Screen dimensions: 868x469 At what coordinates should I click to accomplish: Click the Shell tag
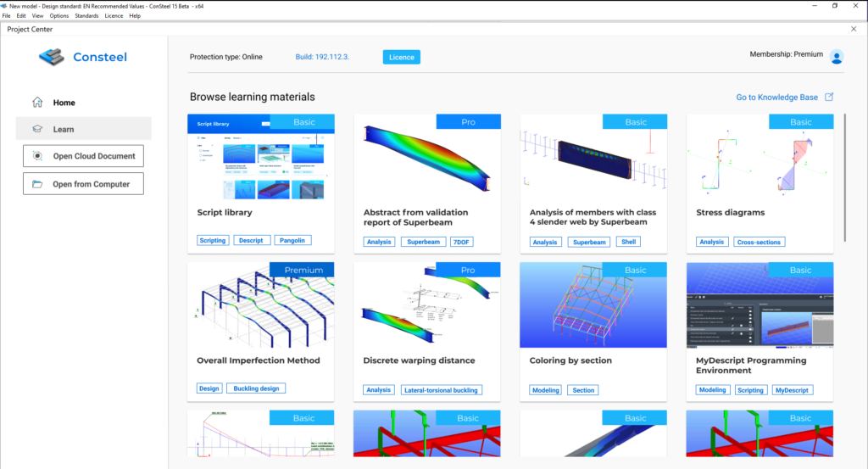point(628,242)
